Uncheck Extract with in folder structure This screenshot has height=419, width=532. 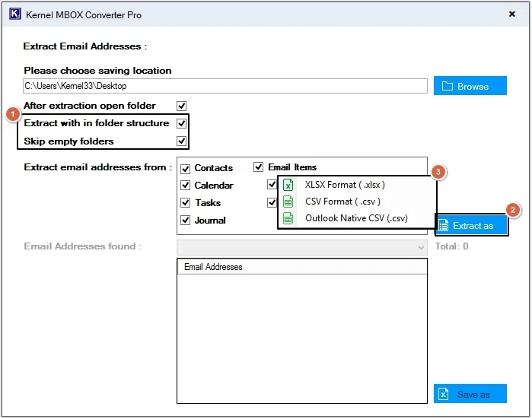181,123
